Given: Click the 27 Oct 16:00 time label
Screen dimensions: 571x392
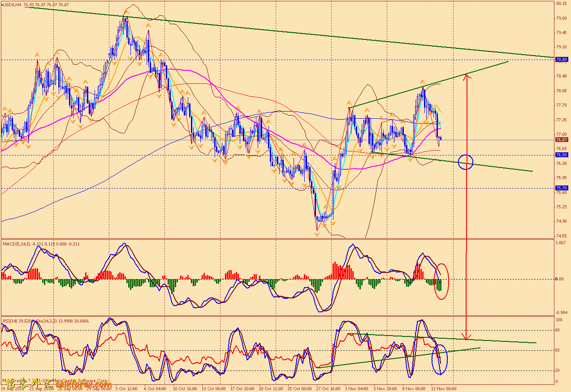Looking at the screenshot, I should [327, 389].
